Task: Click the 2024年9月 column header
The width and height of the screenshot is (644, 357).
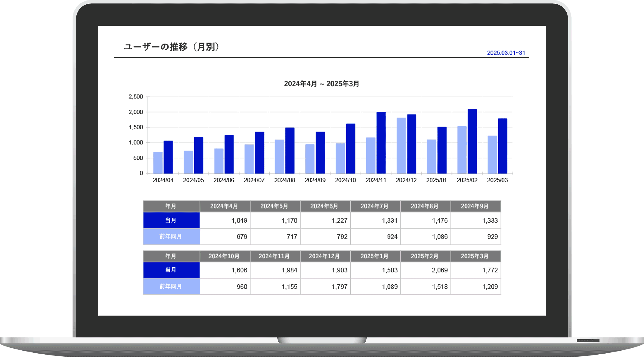Action: point(476,206)
